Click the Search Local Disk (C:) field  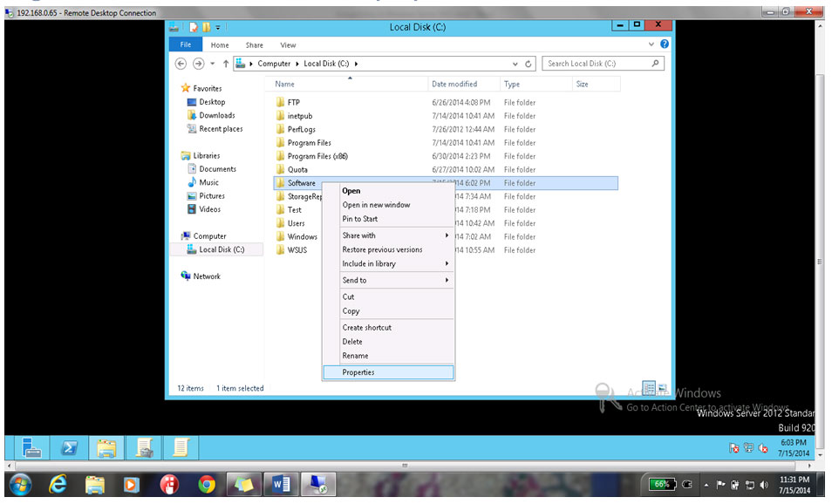[603, 64]
